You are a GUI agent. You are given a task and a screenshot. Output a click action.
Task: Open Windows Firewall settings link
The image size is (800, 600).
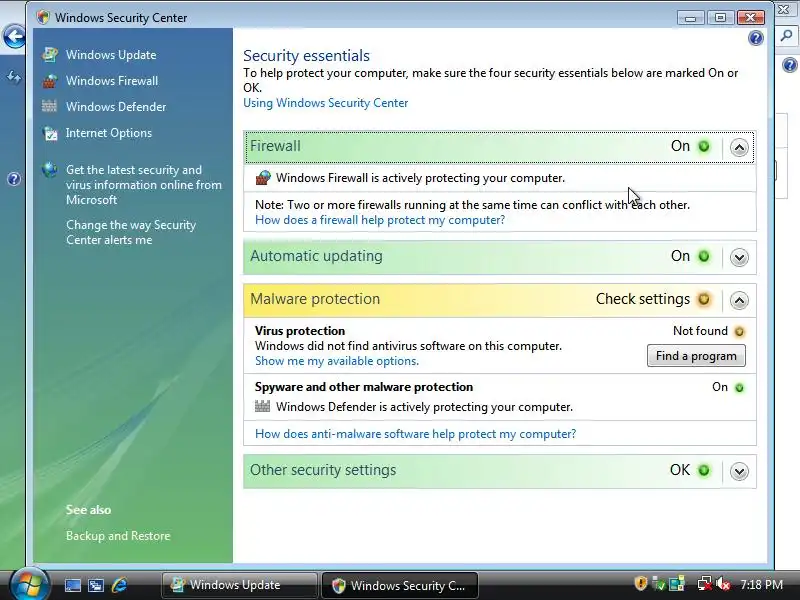point(112,81)
